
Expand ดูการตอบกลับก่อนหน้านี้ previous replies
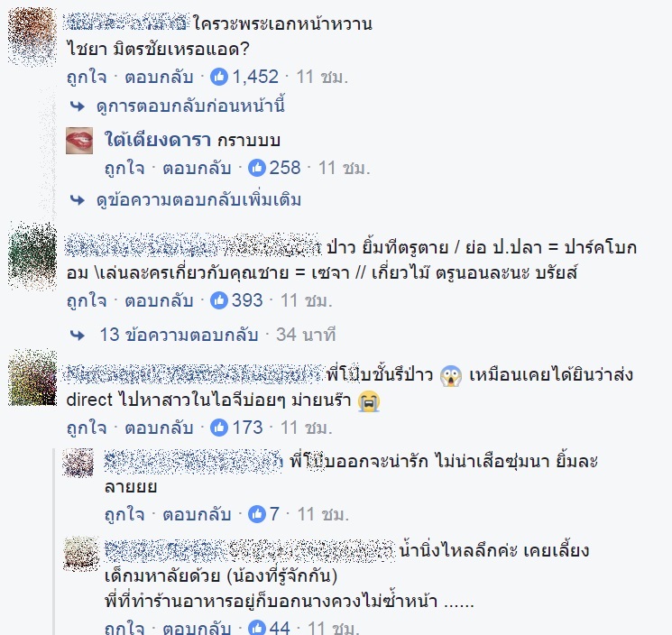tap(190, 106)
